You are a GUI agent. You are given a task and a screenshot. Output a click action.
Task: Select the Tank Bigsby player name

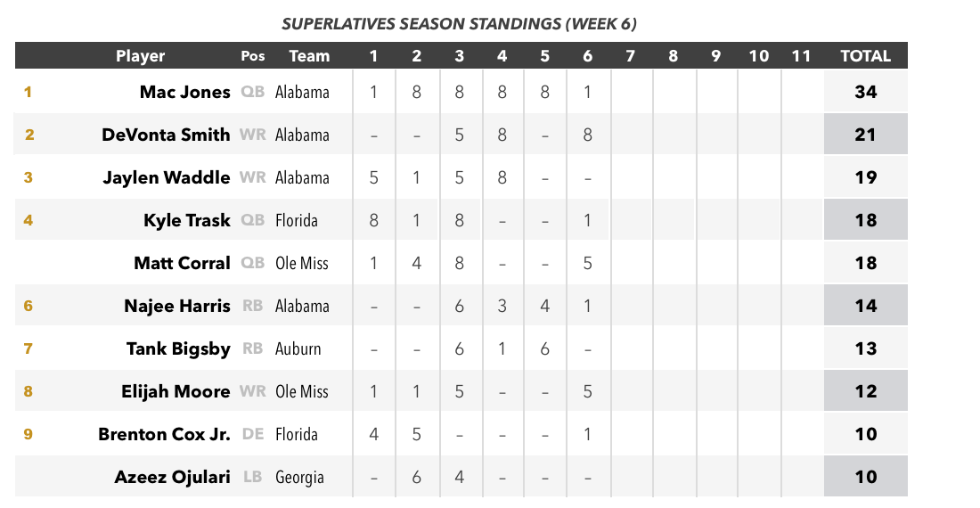pos(178,348)
